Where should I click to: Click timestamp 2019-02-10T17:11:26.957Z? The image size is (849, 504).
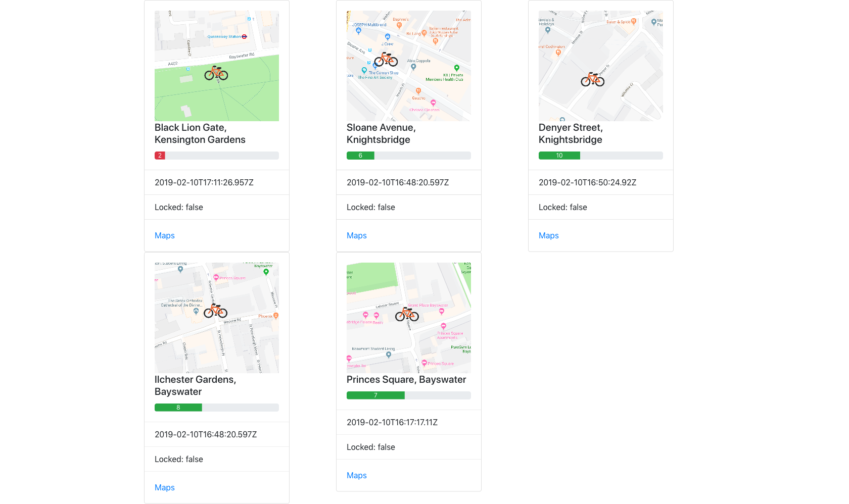click(204, 182)
